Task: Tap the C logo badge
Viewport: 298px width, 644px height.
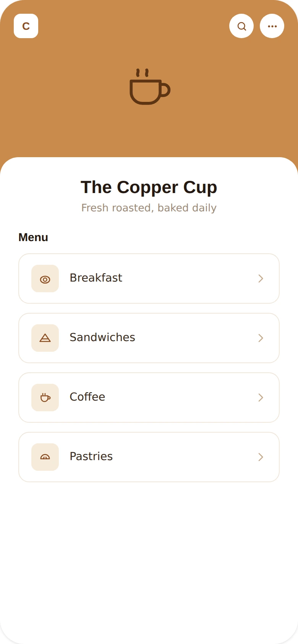Action: point(26,26)
